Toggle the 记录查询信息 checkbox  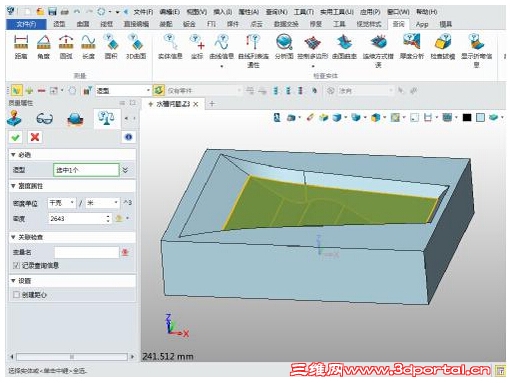pos(16,265)
